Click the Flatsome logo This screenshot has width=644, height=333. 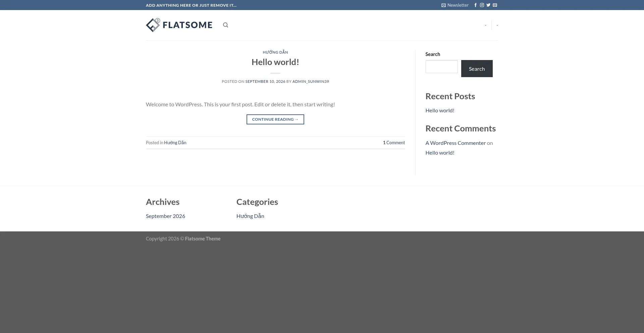click(x=179, y=25)
